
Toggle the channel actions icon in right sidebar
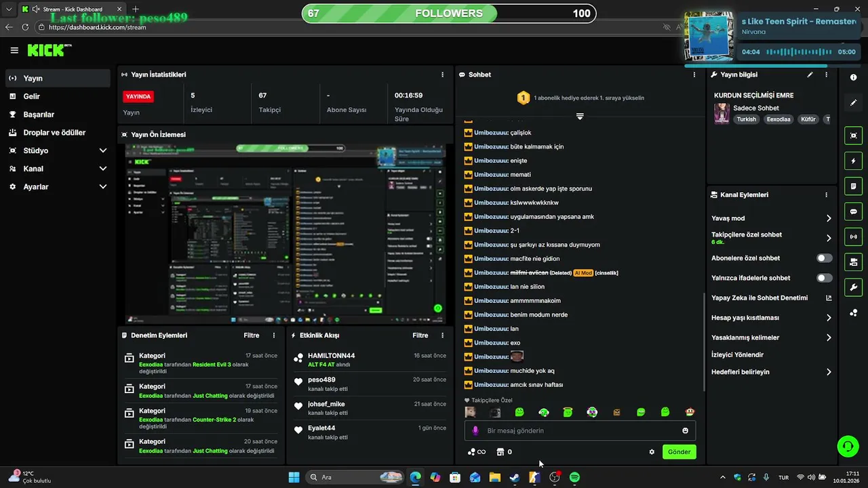(854, 262)
